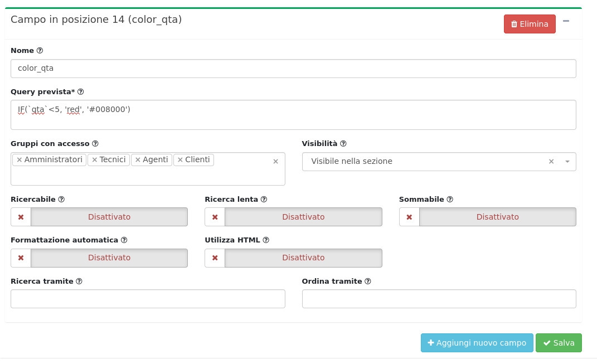Click the help icon beside Query prevista
Image resolution: width=597 pixels, height=364 pixels.
click(81, 92)
